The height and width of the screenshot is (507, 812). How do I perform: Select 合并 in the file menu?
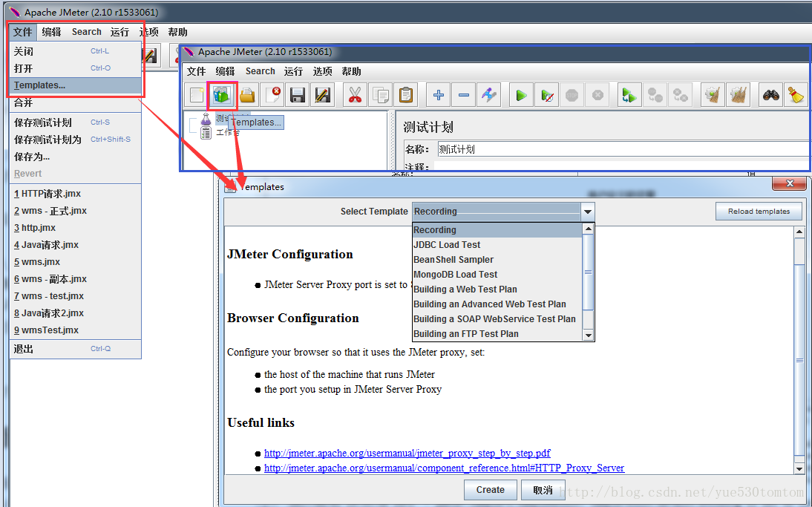(x=76, y=102)
